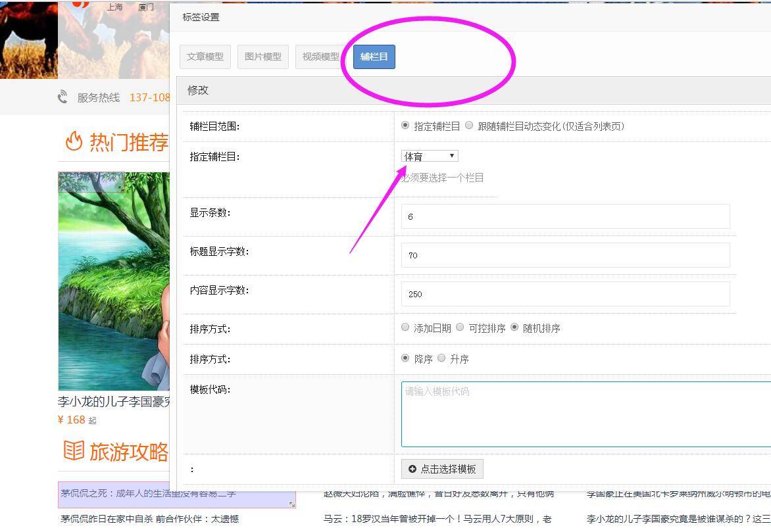Click the phone icon next to 服务热线

click(x=62, y=96)
